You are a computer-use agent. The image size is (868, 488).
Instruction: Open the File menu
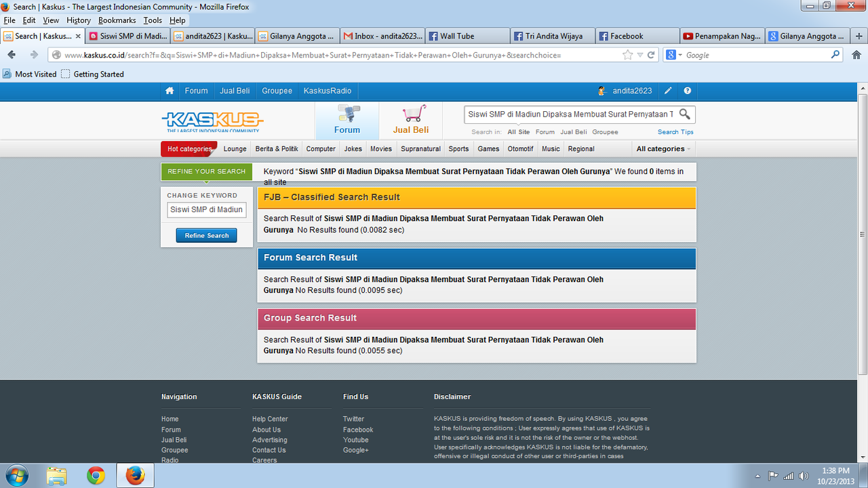click(9, 20)
